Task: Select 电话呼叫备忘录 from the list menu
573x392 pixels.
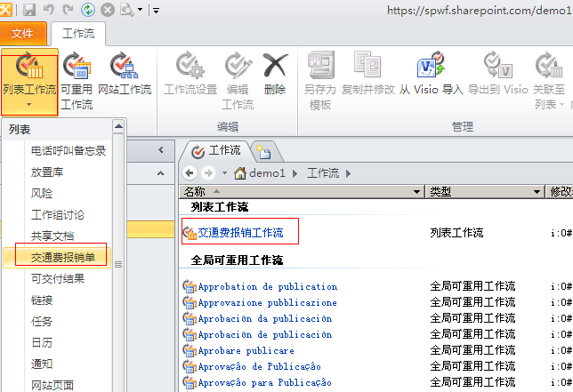Action: point(57,151)
